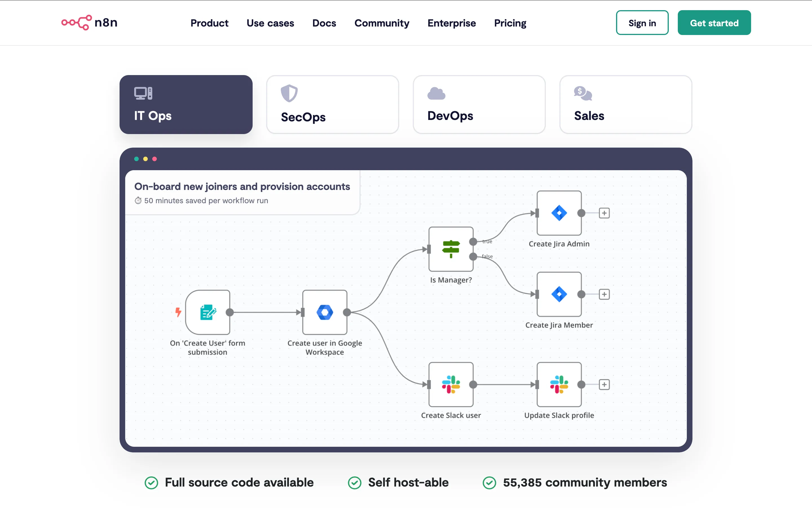Viewport: 812px width, 508px height.
Task: Click the SecOps shield icon
Action: [289, 93]
